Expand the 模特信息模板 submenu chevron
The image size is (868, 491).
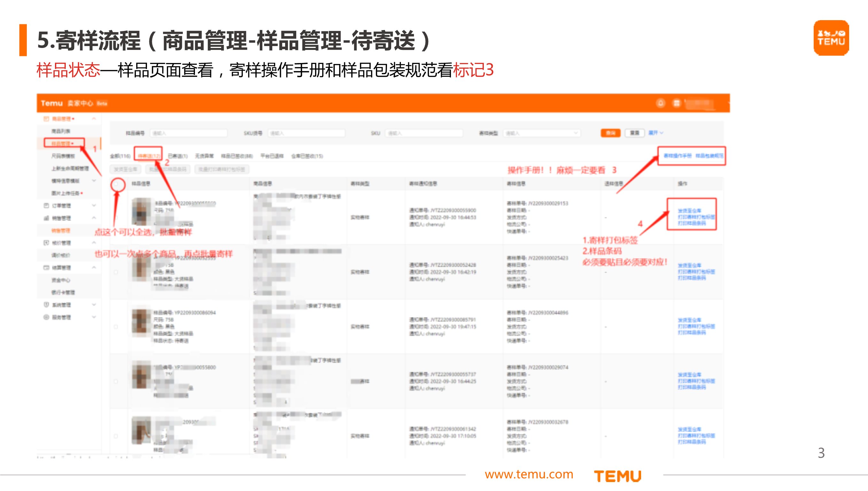94,181
